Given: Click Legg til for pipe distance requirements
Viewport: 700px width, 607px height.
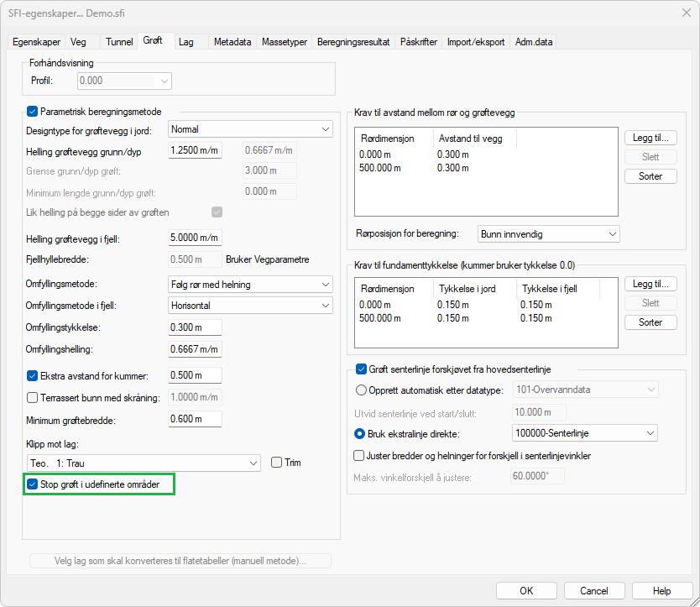Looking at the screenshot, I should point(650,138).
